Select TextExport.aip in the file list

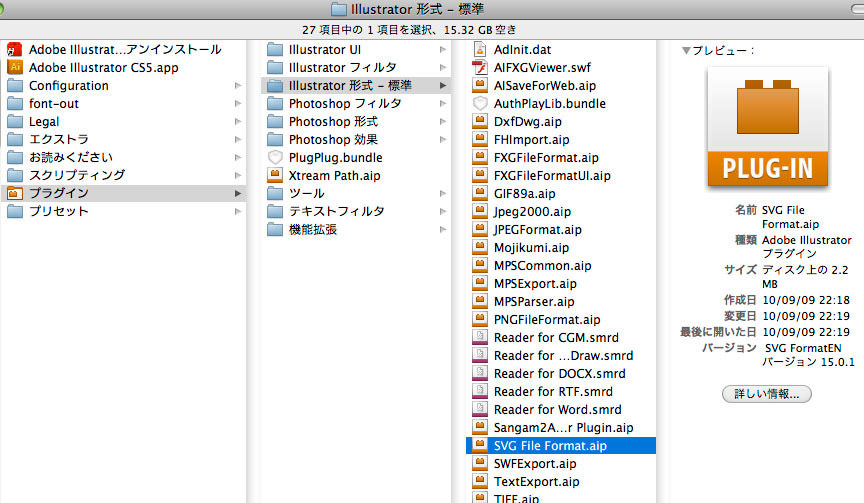tap(561, 482)
